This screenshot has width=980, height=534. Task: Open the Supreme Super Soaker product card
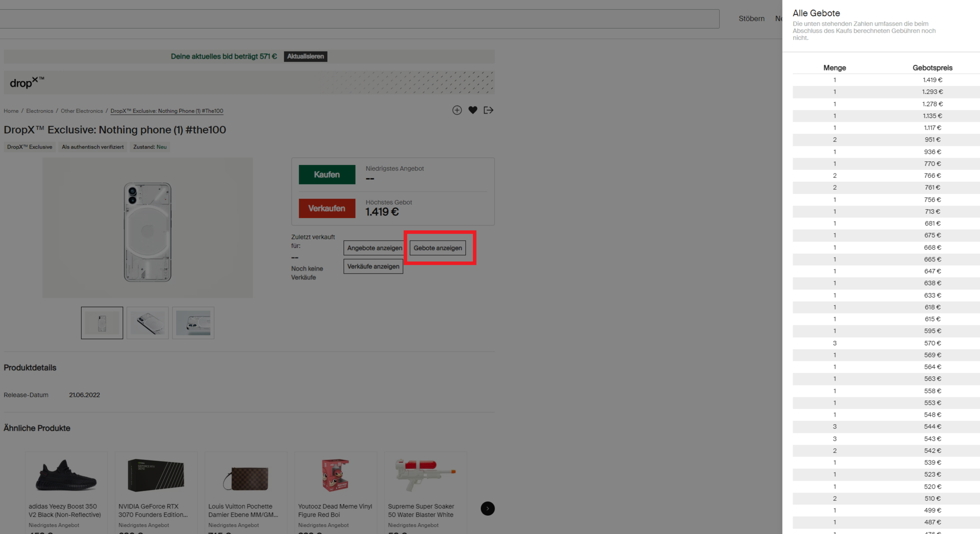point(425,493)
